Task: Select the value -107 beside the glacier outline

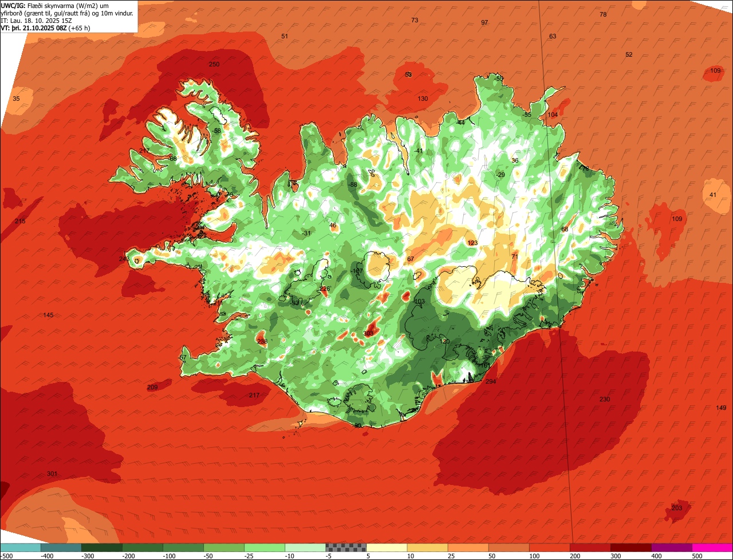Action: (357, 271)
